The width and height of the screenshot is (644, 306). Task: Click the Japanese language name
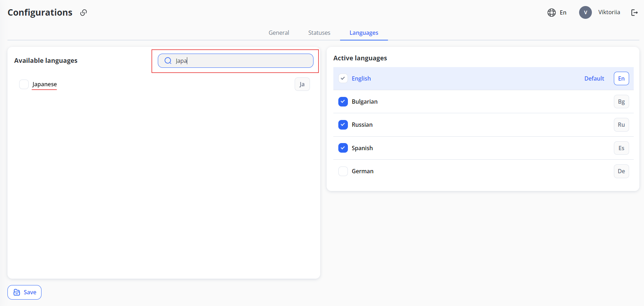44,84
